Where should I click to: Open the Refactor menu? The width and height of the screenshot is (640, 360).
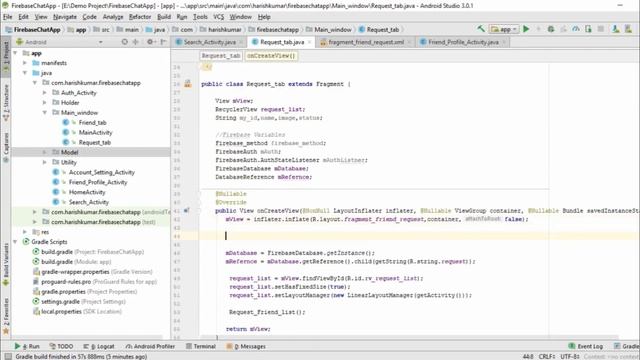(140, 17)
